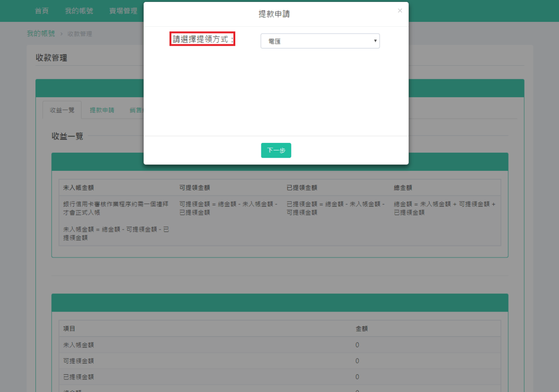The height and width of the screenshot is (392, 559).
Task: Click the highlighted 請選擇提領方式 label
Action: 203,40
